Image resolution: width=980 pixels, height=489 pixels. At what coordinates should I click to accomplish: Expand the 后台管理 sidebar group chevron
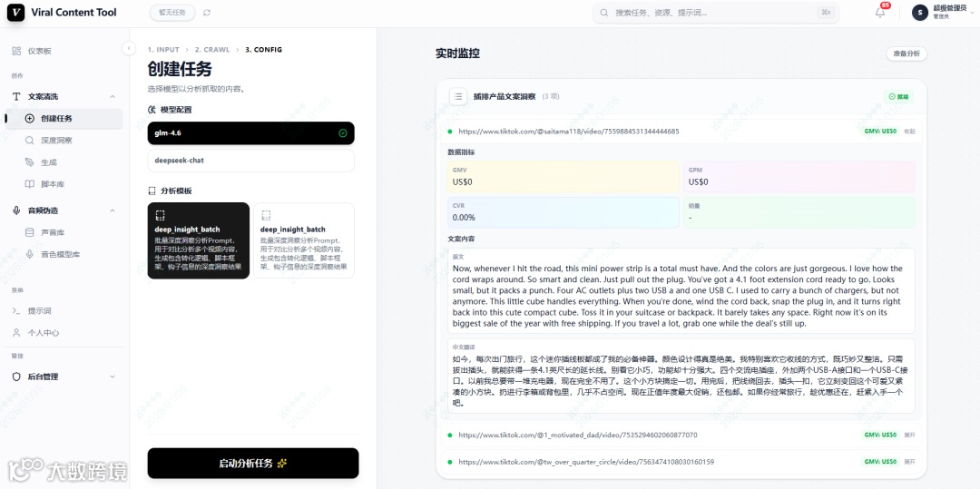tap(113, 377)
